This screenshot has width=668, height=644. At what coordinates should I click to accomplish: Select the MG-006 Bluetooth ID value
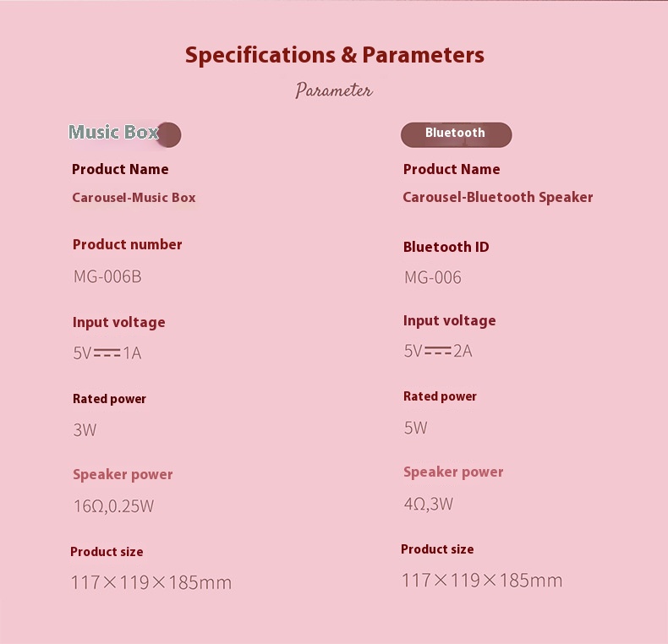433,277
